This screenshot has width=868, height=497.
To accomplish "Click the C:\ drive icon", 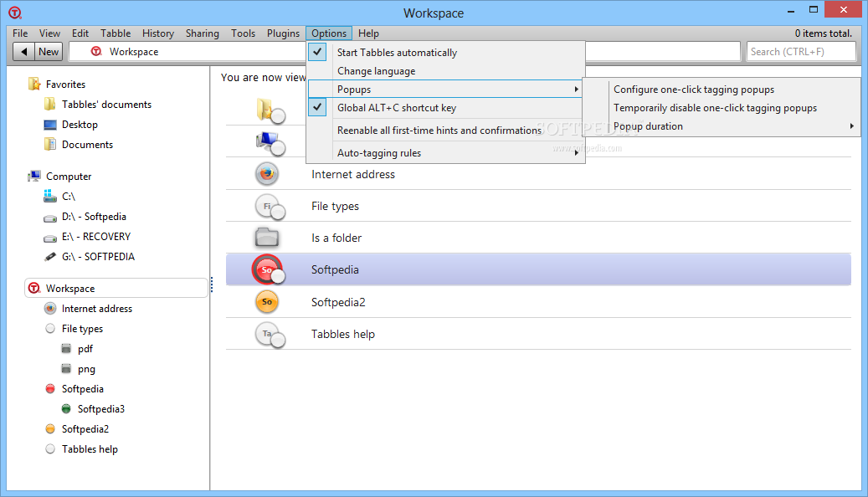I will [x=50, y=196].
